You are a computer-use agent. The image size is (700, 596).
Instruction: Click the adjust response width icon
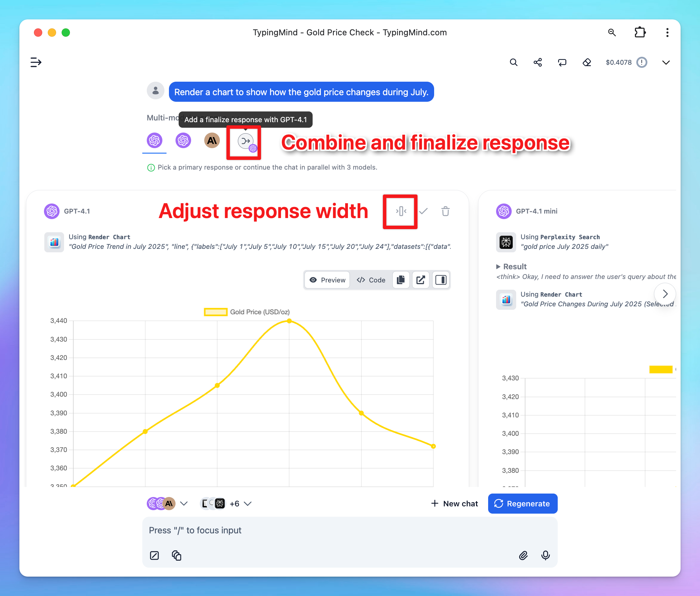[401, 211]
